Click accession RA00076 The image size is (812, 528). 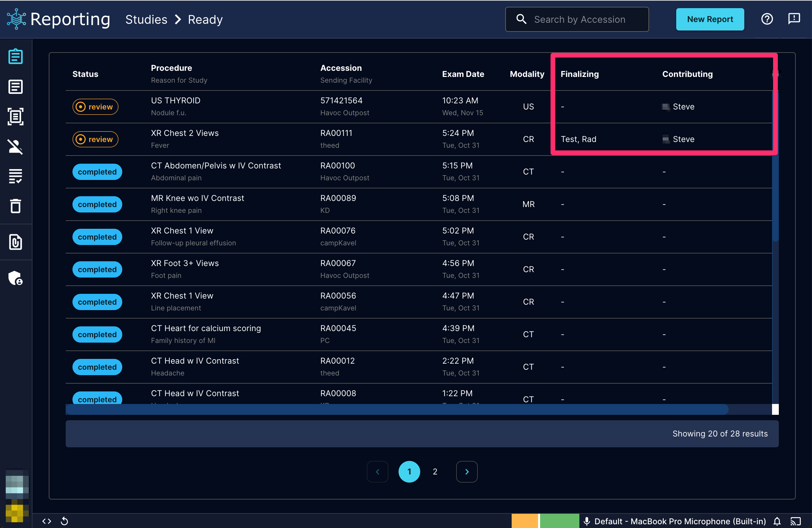point(338,231)
